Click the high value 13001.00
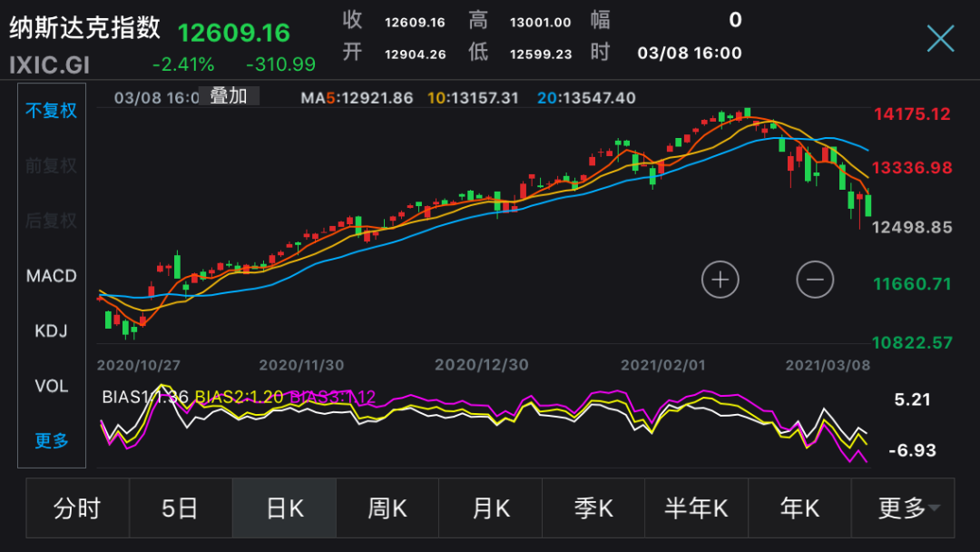This screenshot has height=552, width=980. (x=541, y=23)
